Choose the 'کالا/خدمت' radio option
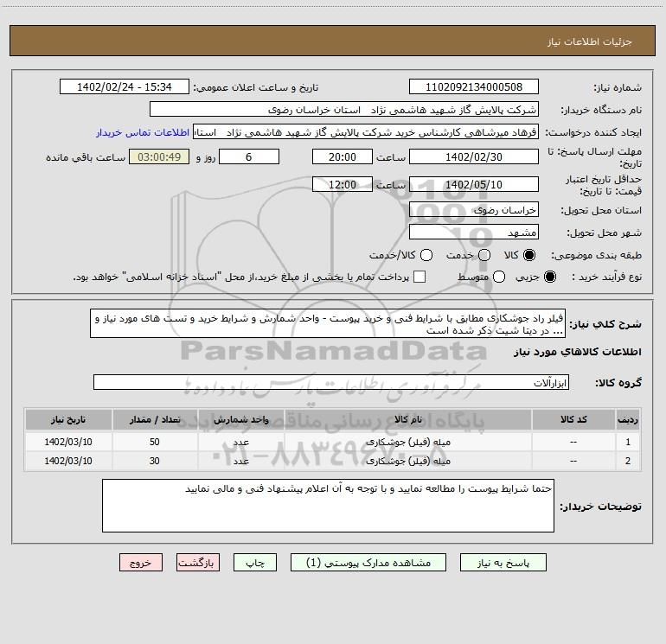 [425, 256]
